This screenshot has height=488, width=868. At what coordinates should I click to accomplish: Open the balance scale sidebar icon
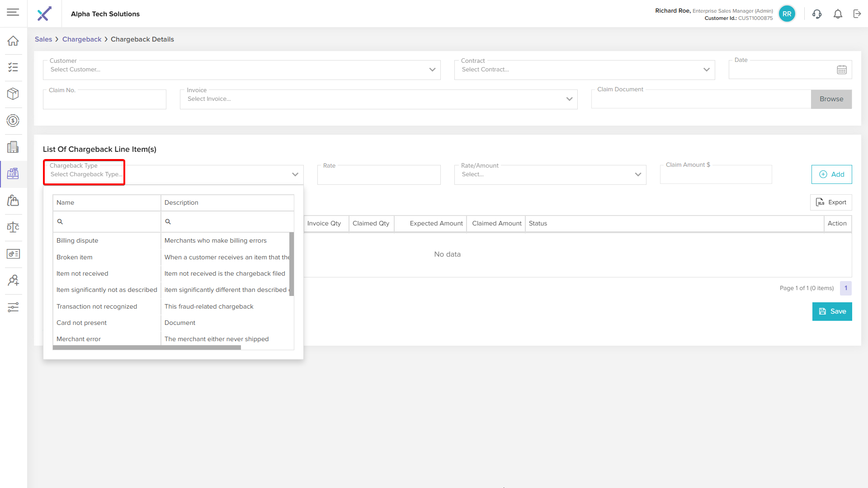[x=13, y=227]
